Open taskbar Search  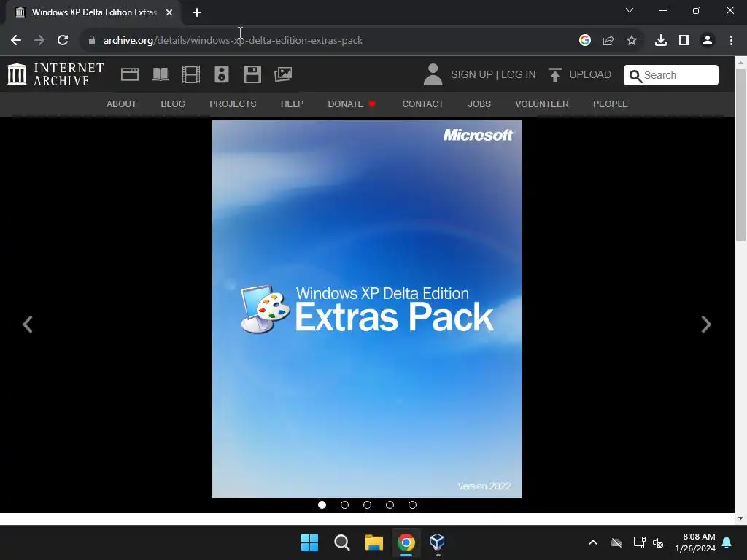tap(342, 542)
